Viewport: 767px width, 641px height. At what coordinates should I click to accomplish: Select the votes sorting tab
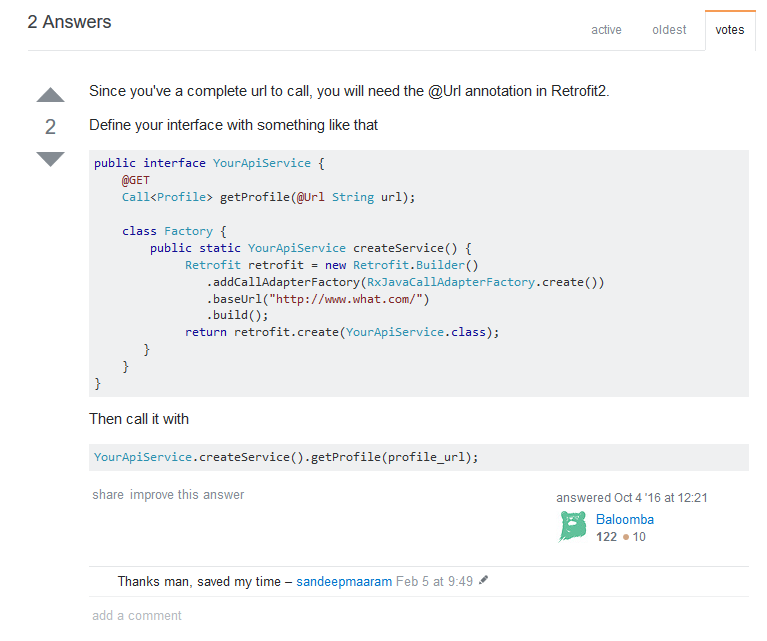(x=730, y=30)
